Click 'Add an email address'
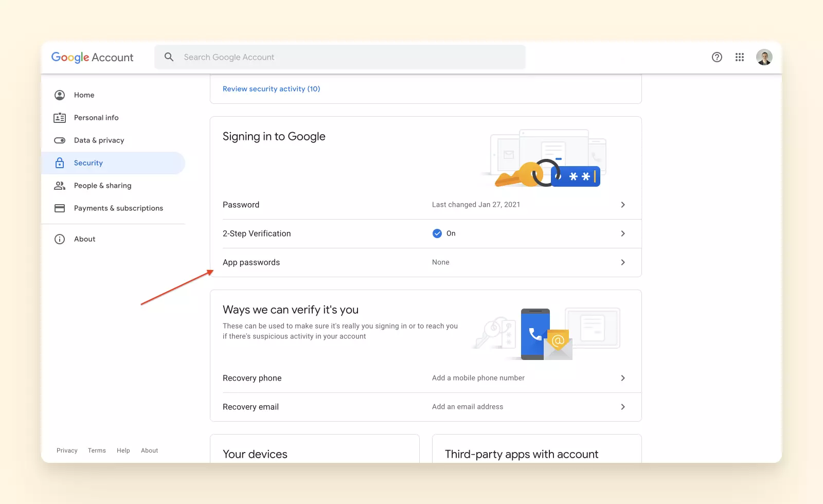823x504 pixels. [468, 407]
